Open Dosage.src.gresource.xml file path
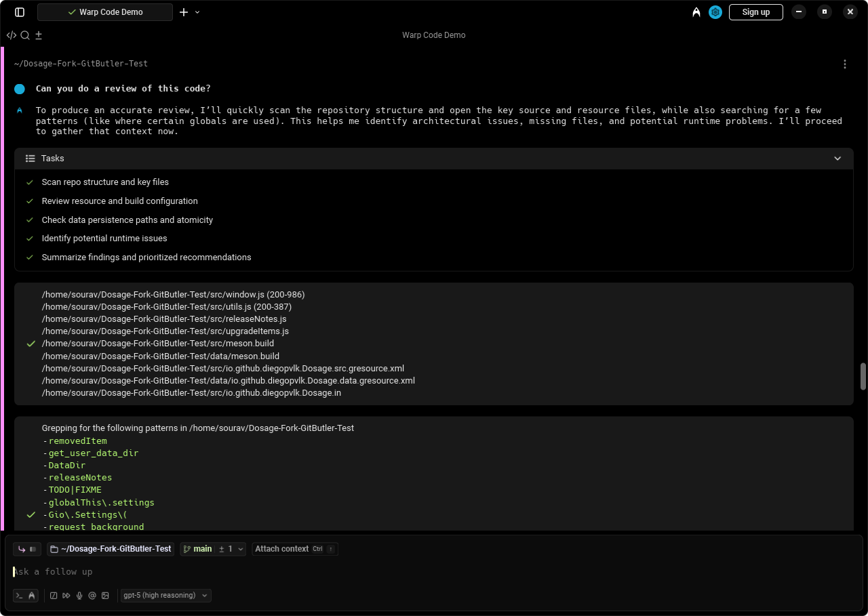 [x=223, y=369]
